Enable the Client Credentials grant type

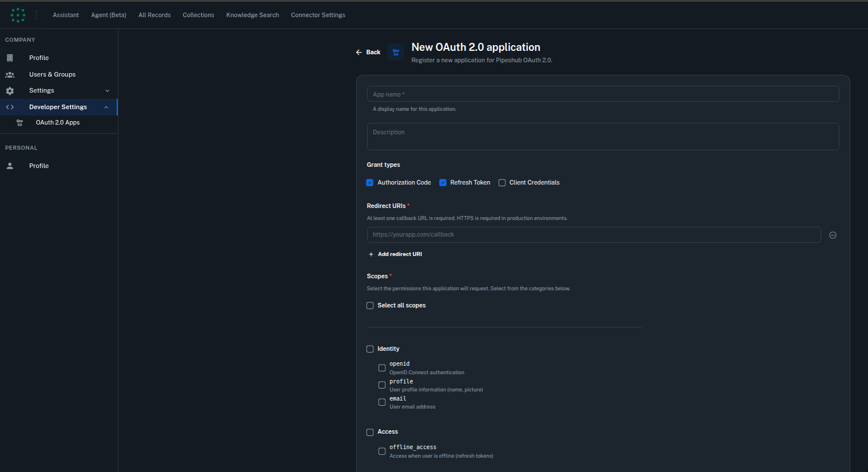501,182
